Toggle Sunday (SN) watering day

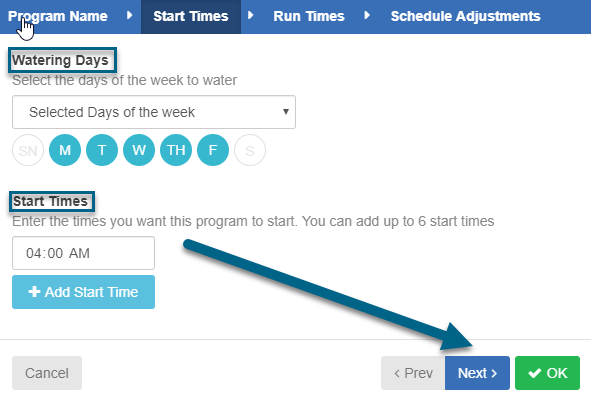[x=28, y=150]
